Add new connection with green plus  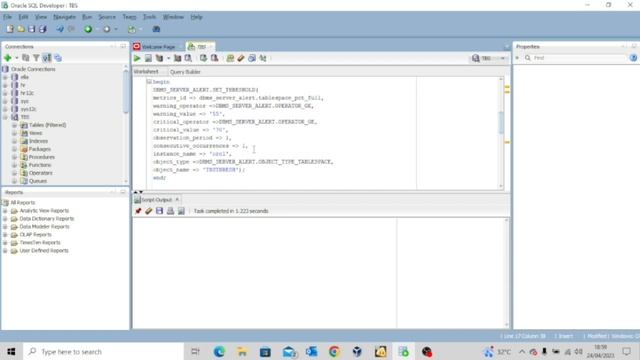[x=7, y=58]
